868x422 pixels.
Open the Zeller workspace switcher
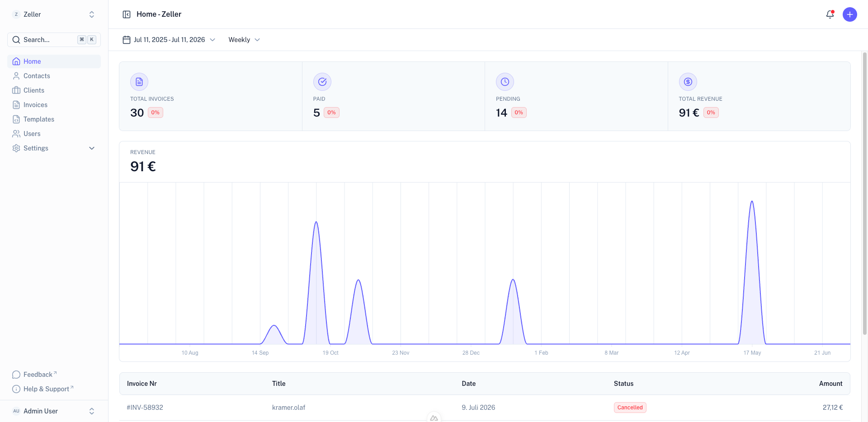coord(54,14)
